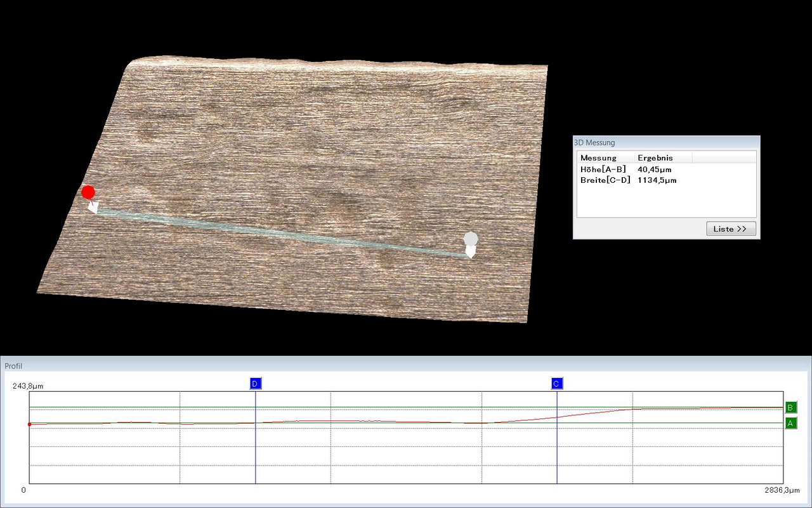This screenshot has width=812, height=508.
Task: Click the gray end-point marker on the surface
Action: tap(470, 239)
